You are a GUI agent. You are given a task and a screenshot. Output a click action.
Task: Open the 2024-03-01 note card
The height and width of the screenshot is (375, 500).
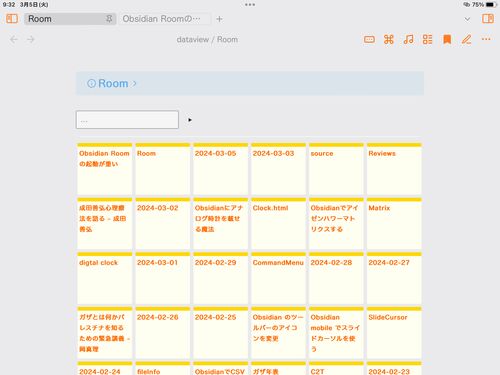163,278
